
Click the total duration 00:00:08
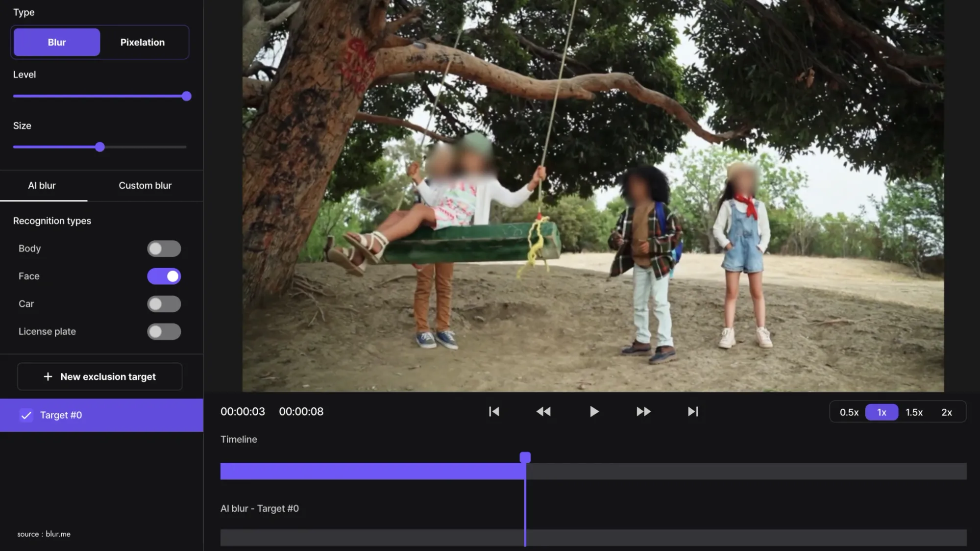point(301,412)
